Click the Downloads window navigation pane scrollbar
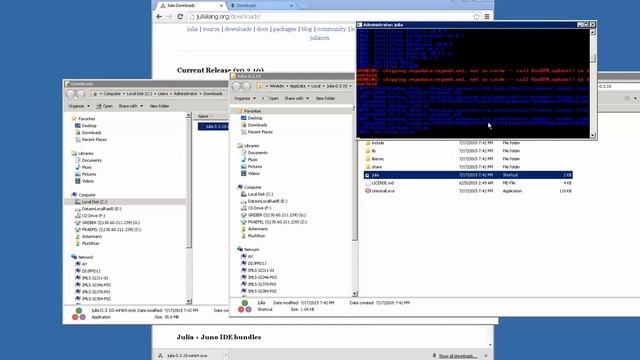Screen dimensions: 640x360 pyautogui.click(x=189, y=208)
